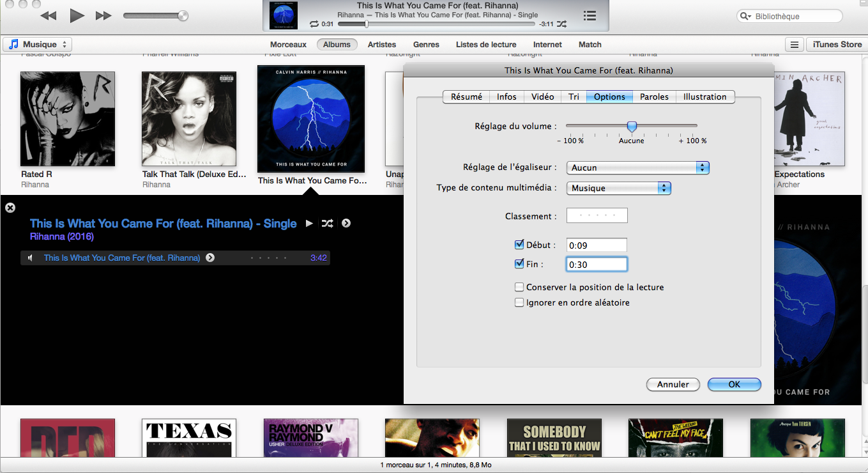Toggle the repeat icon in now-playing display
The image size is (868, 473).
pyautogui.click(x=314, y=24)
